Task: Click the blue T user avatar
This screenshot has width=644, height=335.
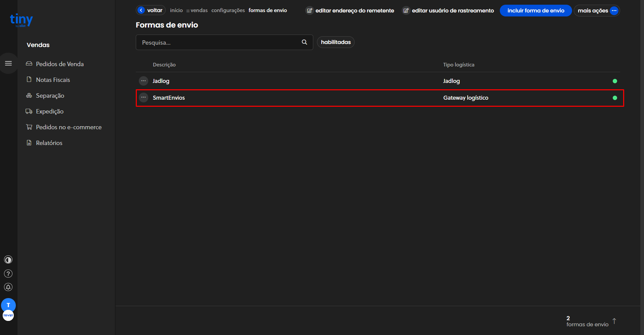Action: point(8,305)
